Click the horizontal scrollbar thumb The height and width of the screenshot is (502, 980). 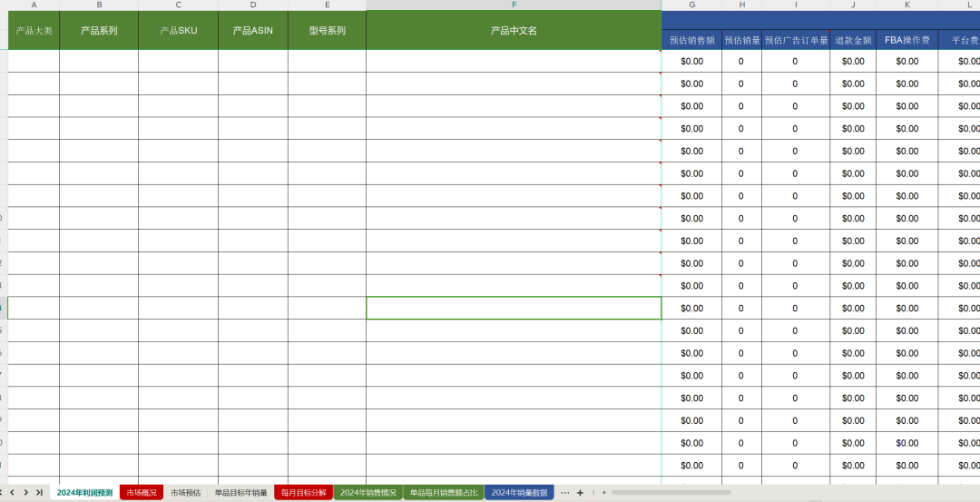click(671, 493)
